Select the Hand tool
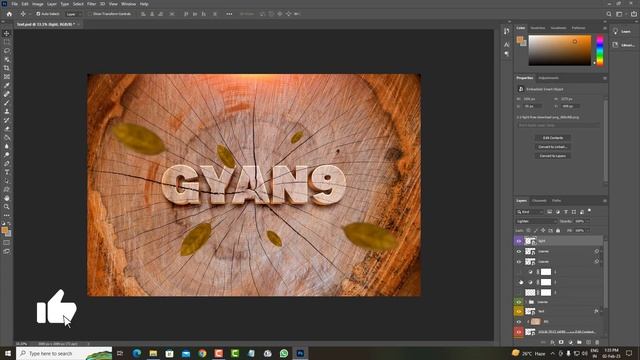 click(x=7, y=198)
